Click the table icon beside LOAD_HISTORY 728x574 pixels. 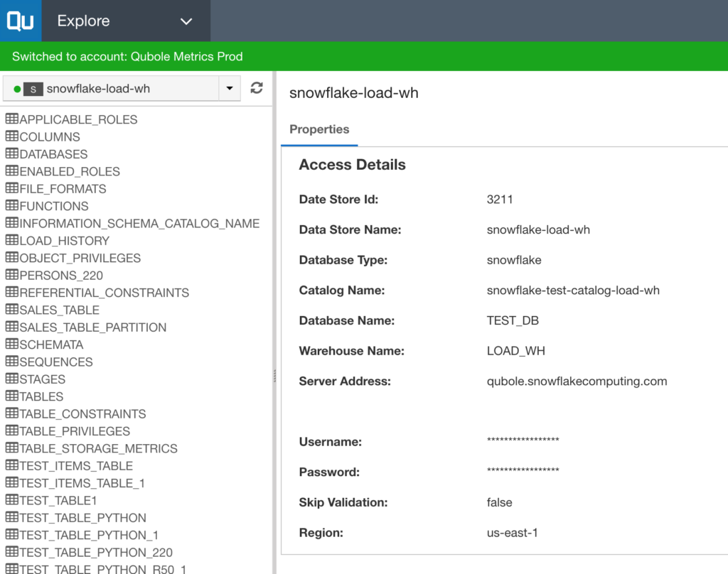(x=11, y=240)
